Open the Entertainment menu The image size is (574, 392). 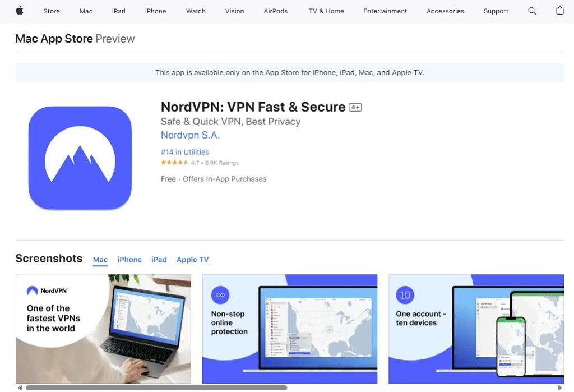(385, 11)
